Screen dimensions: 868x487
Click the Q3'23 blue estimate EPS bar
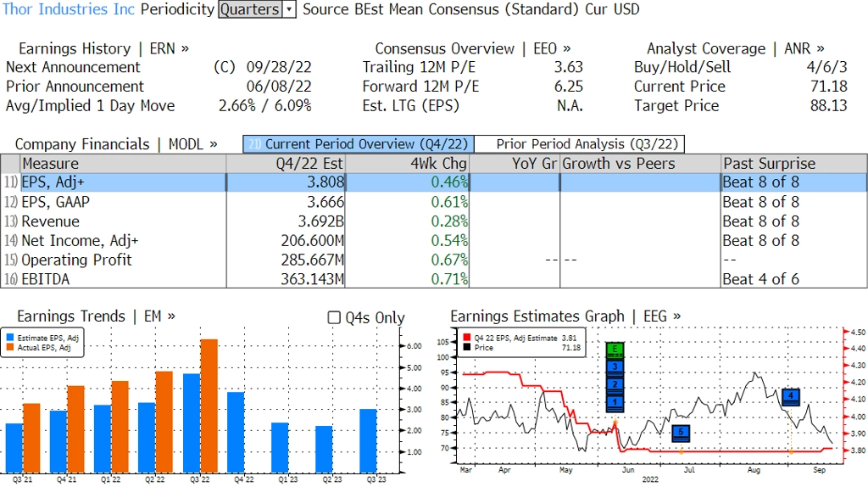point(368,440)
